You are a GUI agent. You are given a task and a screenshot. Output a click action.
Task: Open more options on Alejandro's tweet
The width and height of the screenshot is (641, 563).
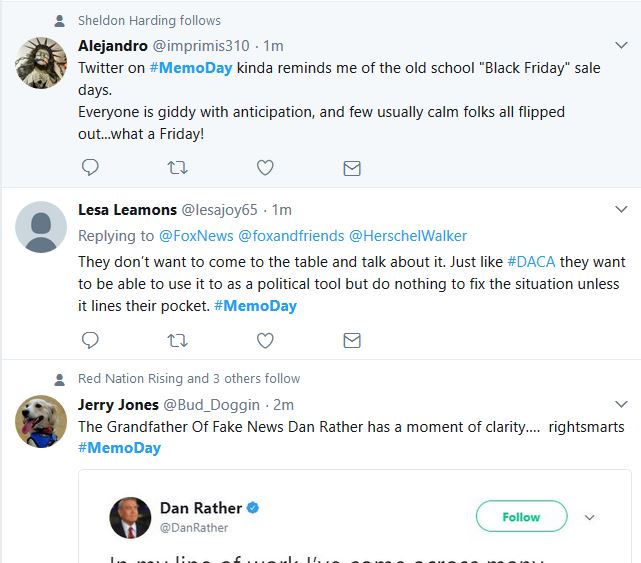tap(620, 46)
